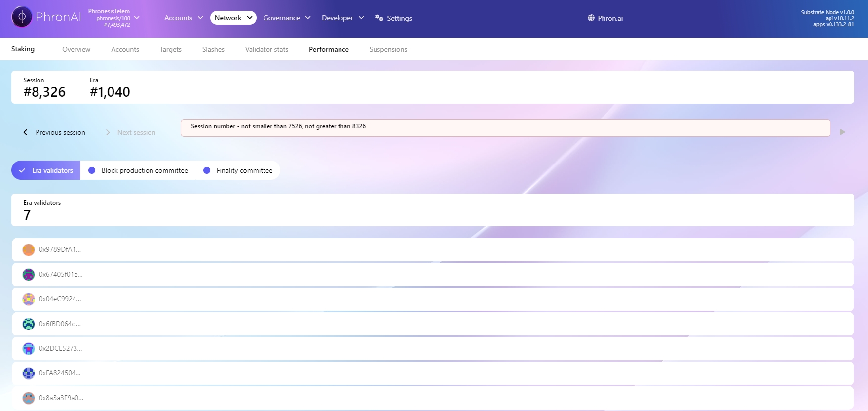Screen dimensions: 868x411
Task: Click the identicon for validator 0xFA824504
Action: [x=29, y=373]
